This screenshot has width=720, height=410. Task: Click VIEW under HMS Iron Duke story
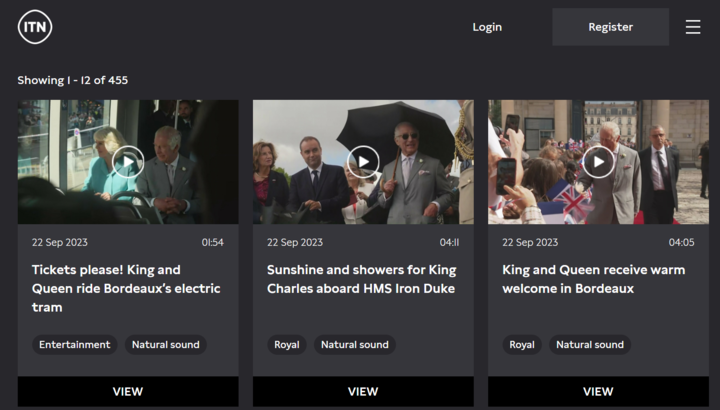tap(363, 392)
